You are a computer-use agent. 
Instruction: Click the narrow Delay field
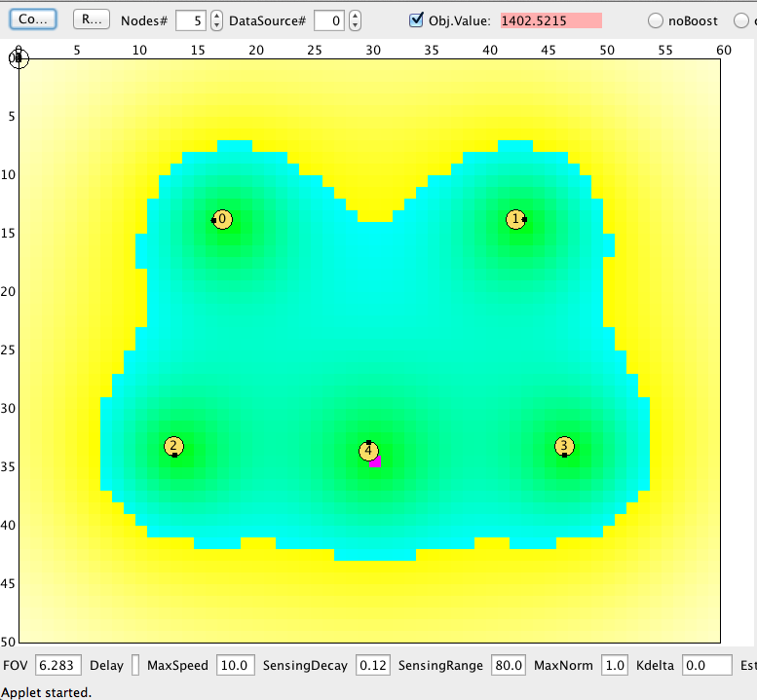tap(135, 666)
